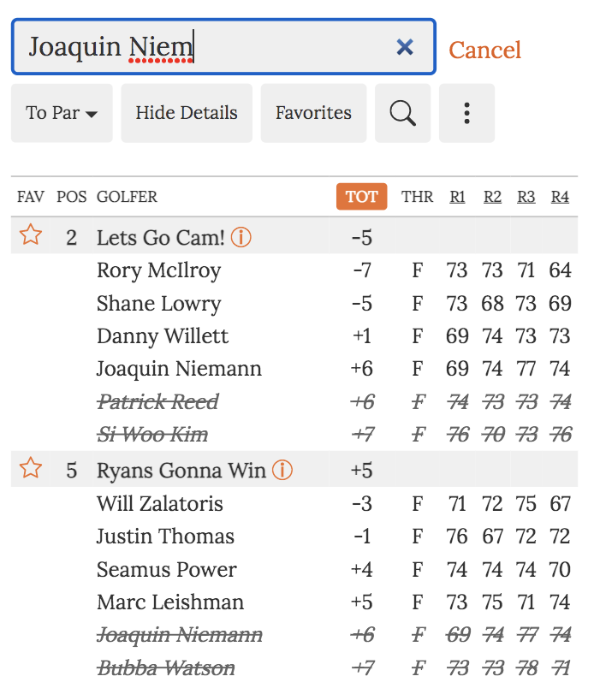Favorite the Lets Go Cam! team star
This screenshot has width=594, height=700.
31,235
